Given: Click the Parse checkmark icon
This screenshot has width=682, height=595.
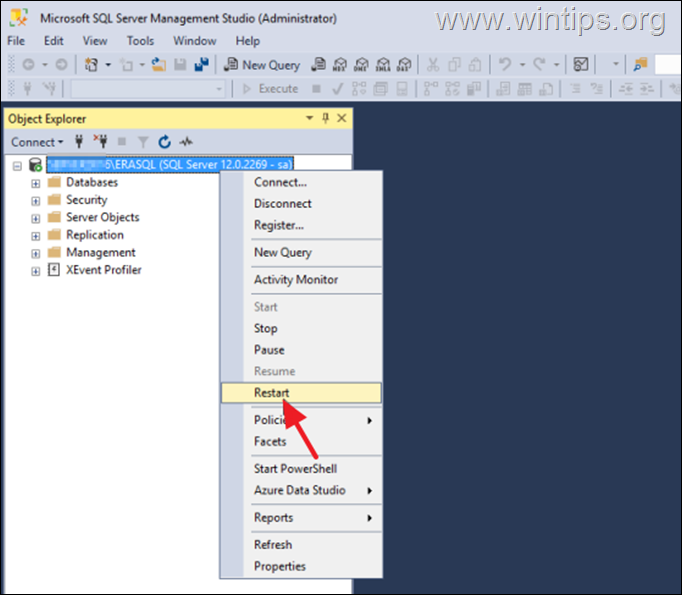Looking at the screenshot, I should click(x=337, y=89).
